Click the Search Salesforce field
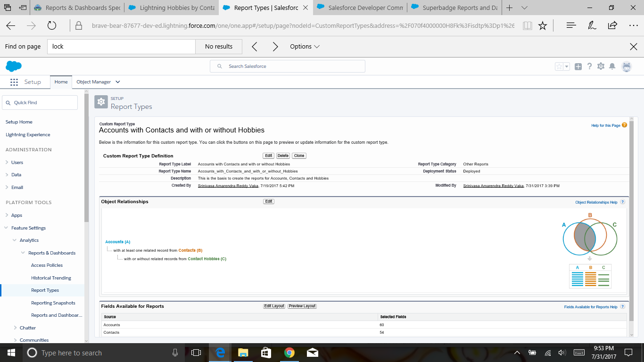The width and height of the screenshot is (644, 362). (x=288, y=66)
